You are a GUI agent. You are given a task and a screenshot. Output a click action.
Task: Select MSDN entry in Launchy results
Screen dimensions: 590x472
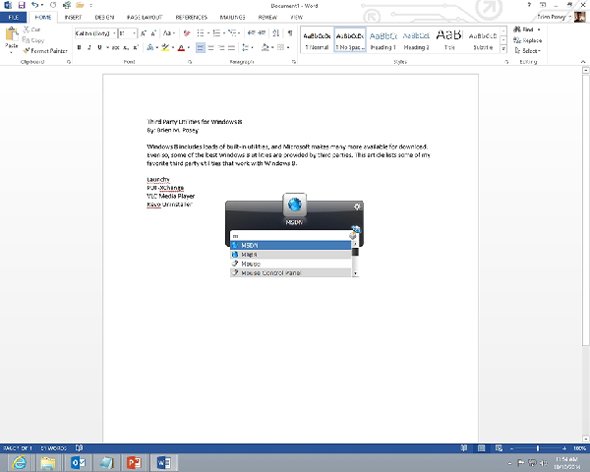[290, 245]
